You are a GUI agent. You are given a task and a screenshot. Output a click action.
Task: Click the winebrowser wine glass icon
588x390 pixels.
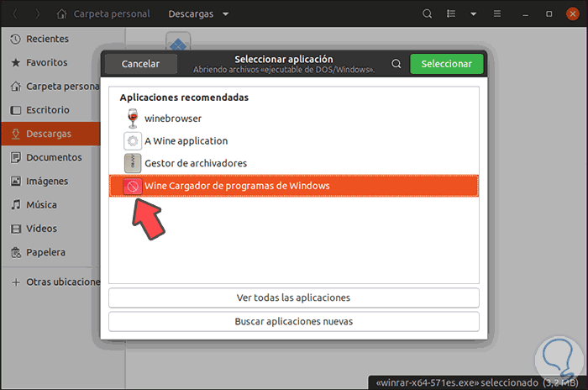(133, 119)
